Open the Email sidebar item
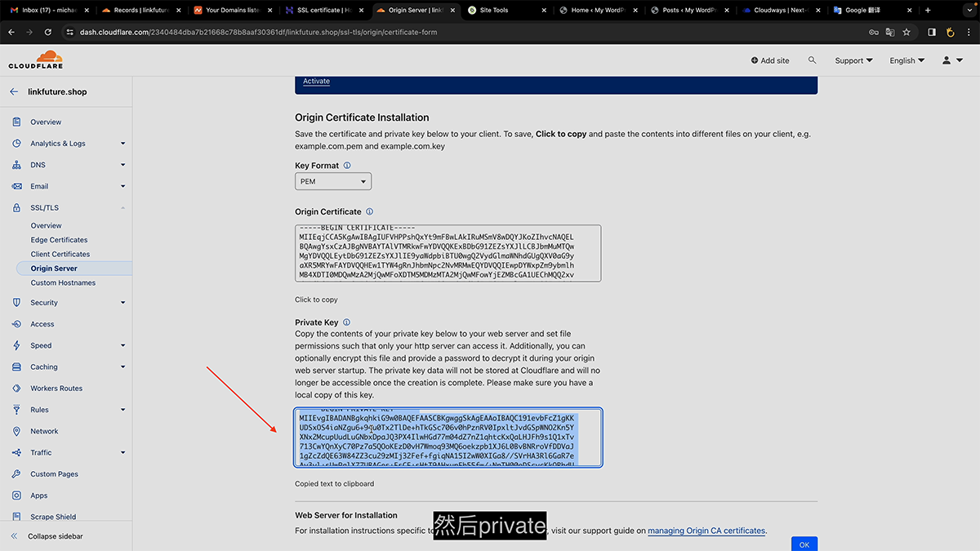Image resolution: width=980 pixels, height=551 pixels. click(39, 186)
